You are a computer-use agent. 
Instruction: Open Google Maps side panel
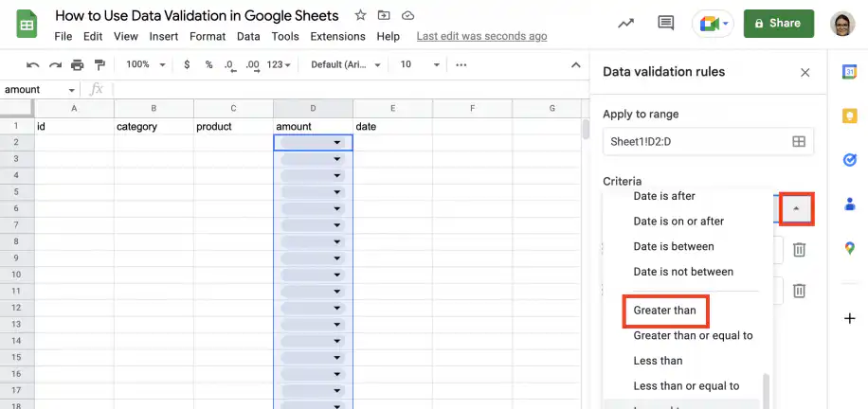(850, 248)
